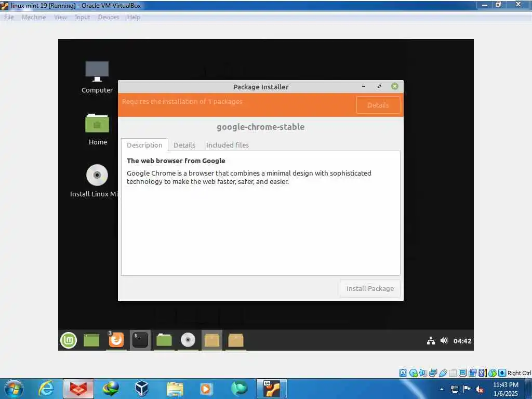Image resolution: width=532 pixels, height=399 pixels.
Task: Maximize the Package Installer window
Action: click(x=379, y=87)
